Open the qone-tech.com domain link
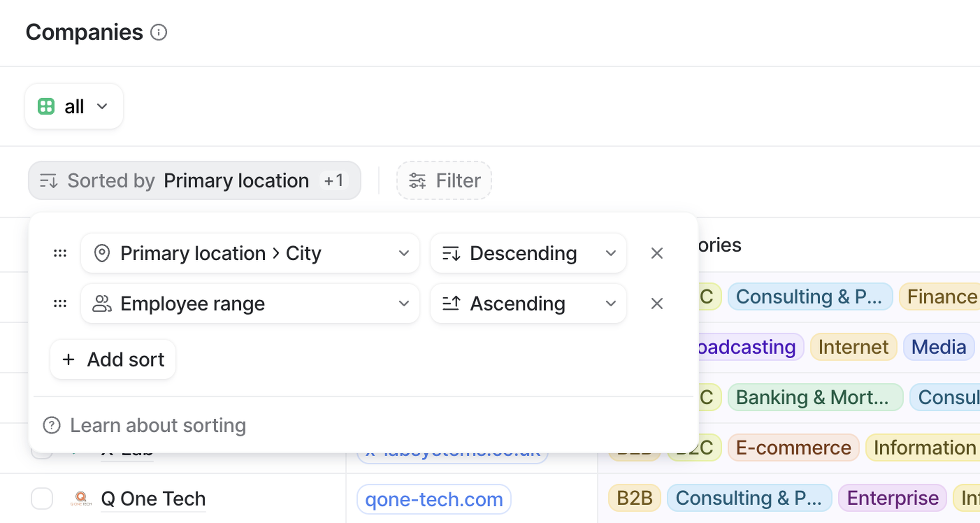980x523 pixels. [434, 499]
